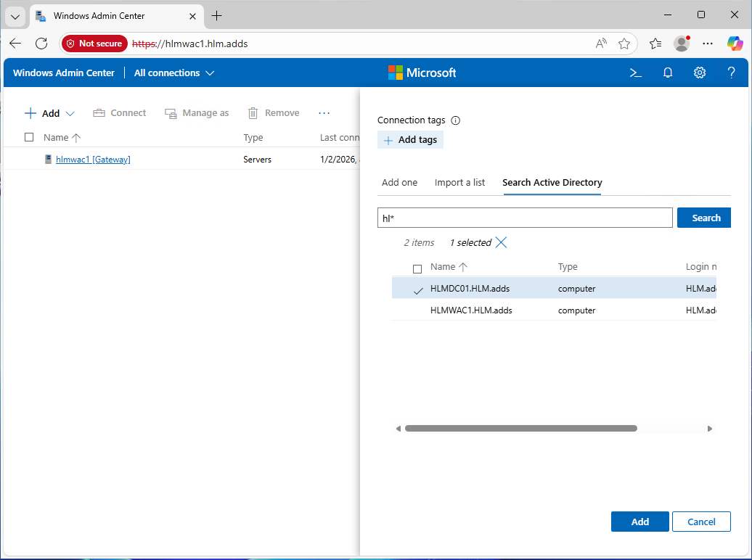The height and width of the screenshot is (560, 752).
Task: Add this page to favorites star
Action: pos(624,44)
